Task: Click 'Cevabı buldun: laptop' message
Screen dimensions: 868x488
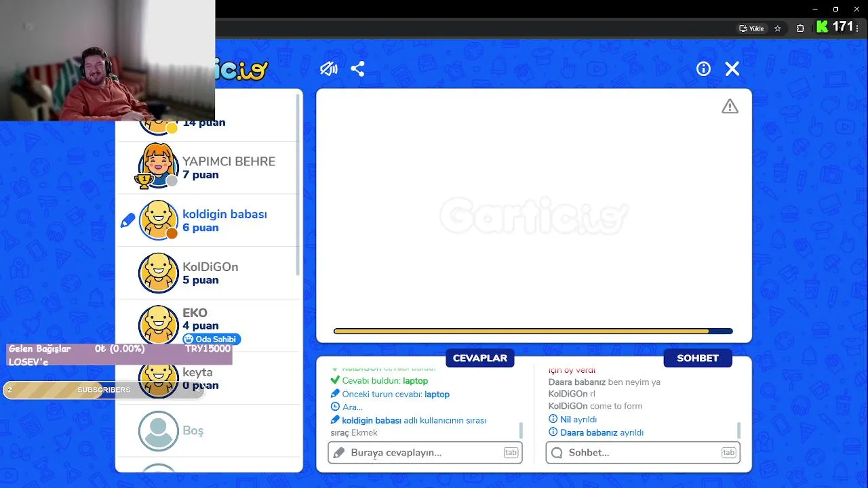Action: point(379,381)
